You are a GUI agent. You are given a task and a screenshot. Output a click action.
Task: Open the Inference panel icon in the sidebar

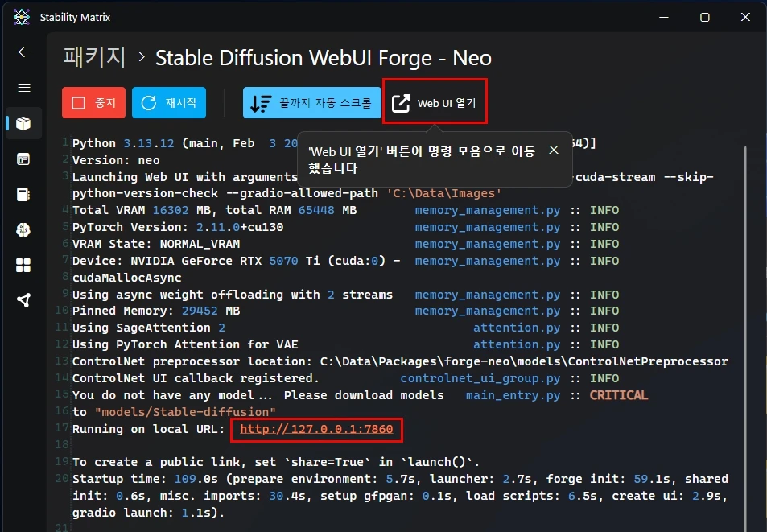tap(23, 159)
